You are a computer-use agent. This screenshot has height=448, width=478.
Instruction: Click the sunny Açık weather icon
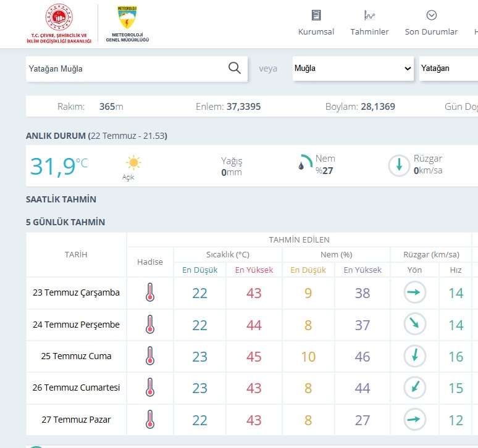coord(133,163)
